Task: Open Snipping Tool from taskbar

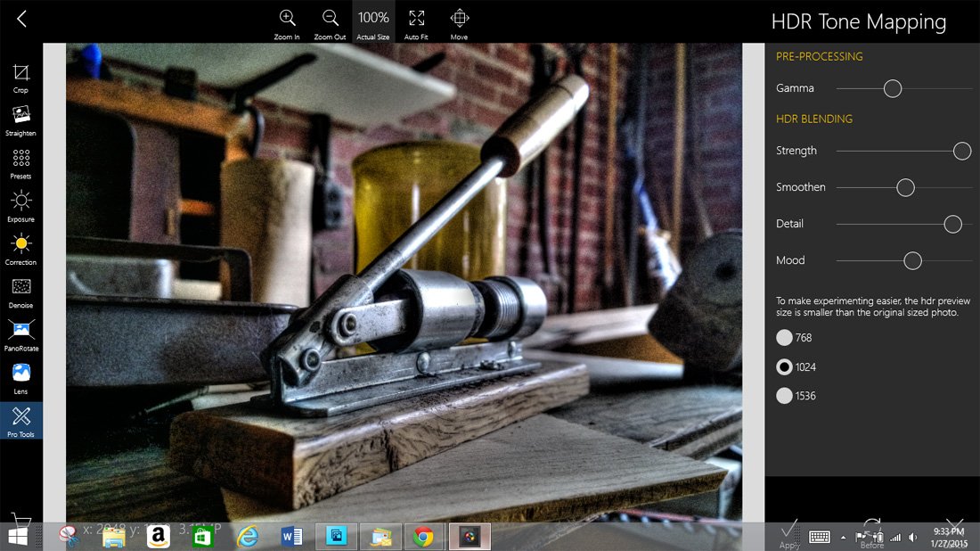Action: (x=68, y=536)
